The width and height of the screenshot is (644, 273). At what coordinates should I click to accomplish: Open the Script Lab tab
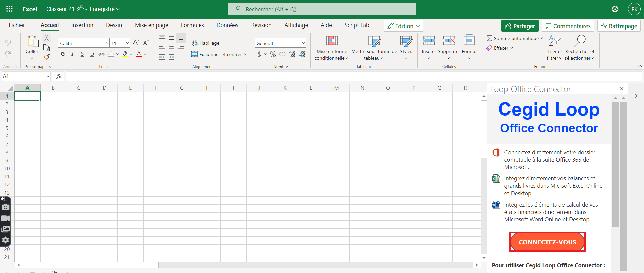(x=357, y=25)
